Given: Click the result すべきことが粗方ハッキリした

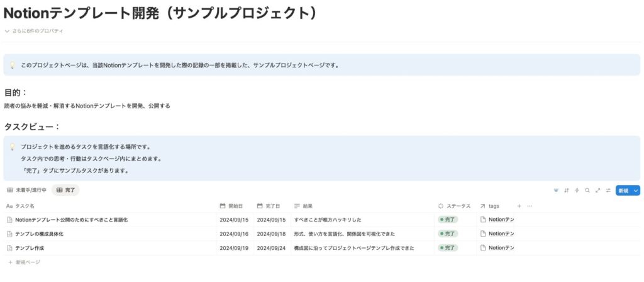Looking at the screenshot, I should point(328,220).
